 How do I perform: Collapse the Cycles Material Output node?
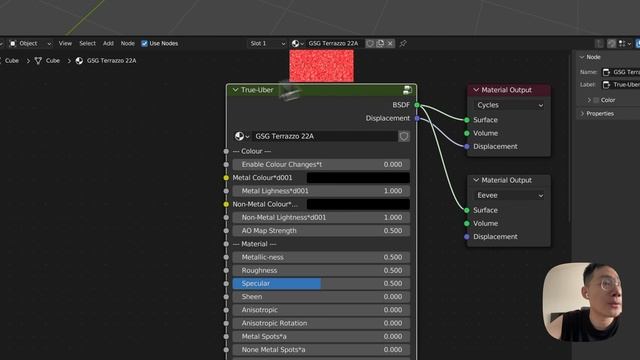[x=476, y=90]
